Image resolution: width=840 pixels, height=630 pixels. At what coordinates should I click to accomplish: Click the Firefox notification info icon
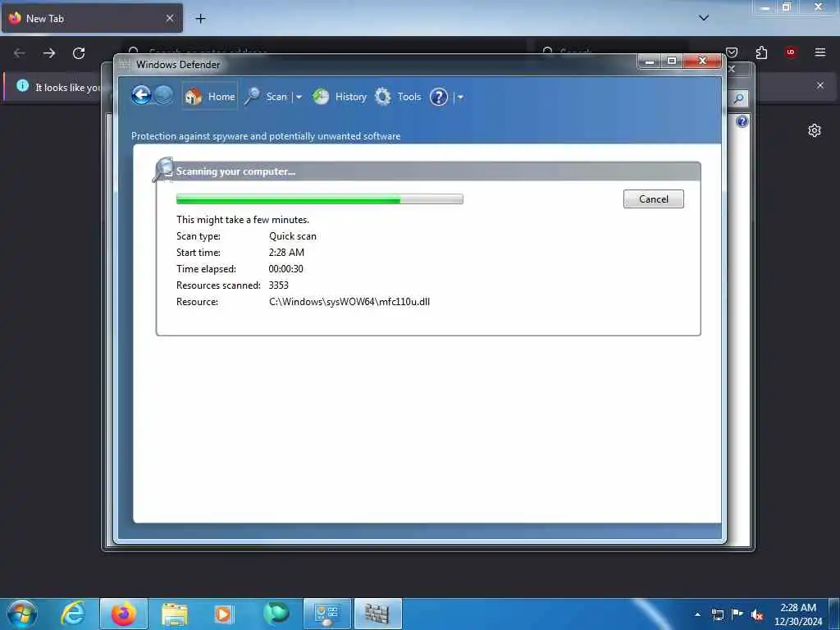point(22,85)
